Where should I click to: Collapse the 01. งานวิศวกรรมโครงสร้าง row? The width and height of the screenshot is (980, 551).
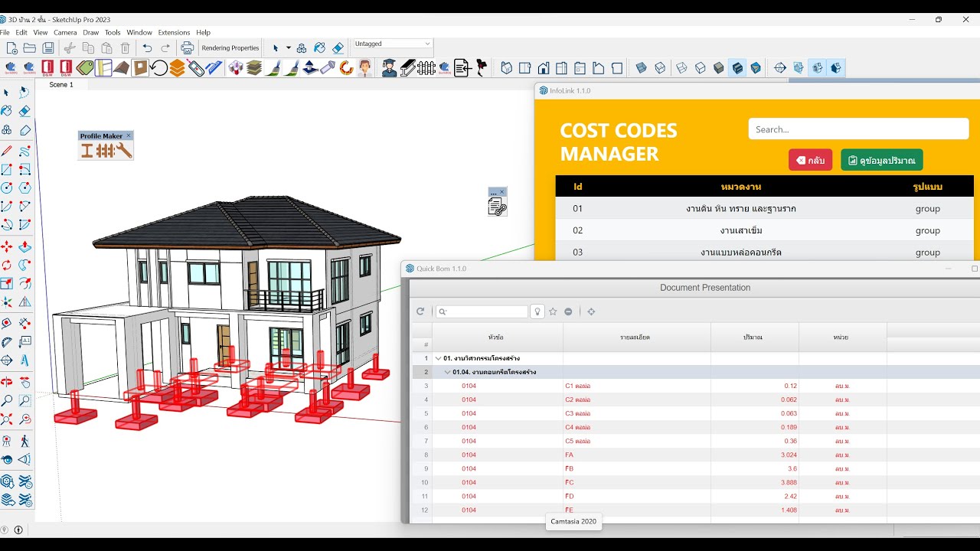pos(439,358)
